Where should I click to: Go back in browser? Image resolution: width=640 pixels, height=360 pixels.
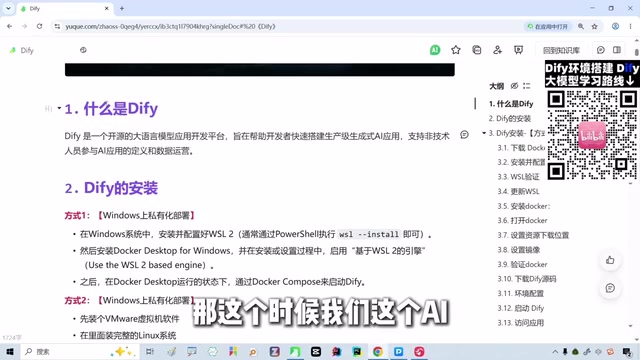tap(9, 26)
